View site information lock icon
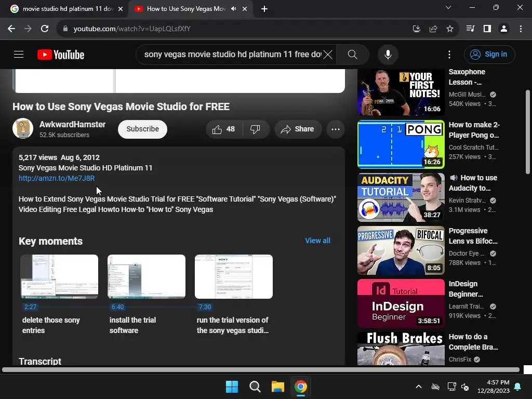 point(65,29)
